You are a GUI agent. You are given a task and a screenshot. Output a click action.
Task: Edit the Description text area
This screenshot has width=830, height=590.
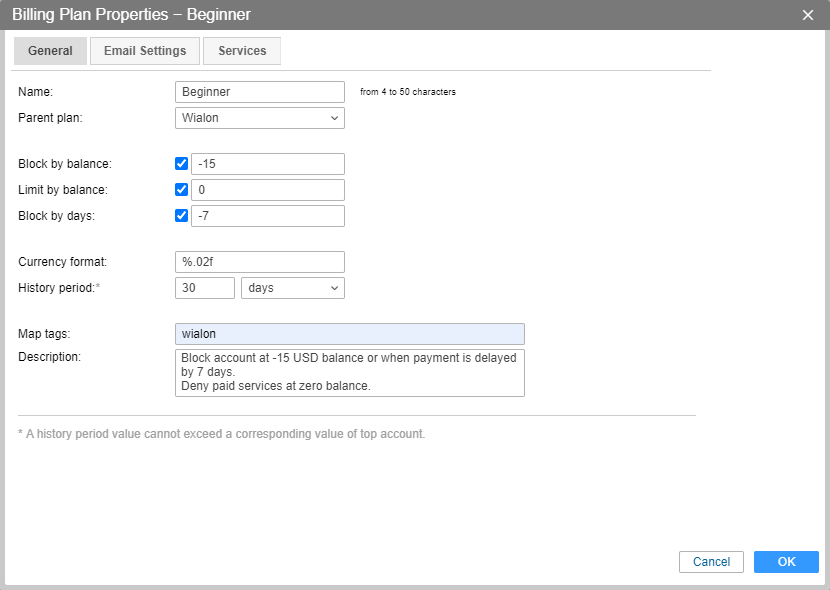[349, 372]
